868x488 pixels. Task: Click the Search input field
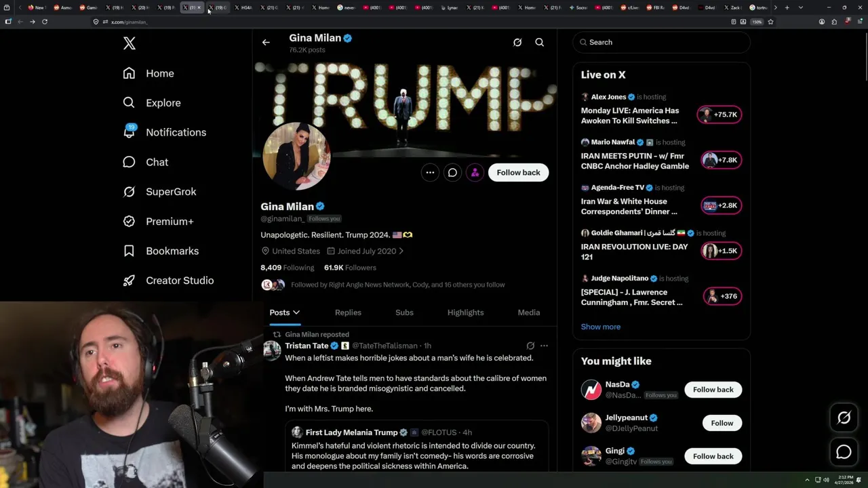[x=661, y=42]
